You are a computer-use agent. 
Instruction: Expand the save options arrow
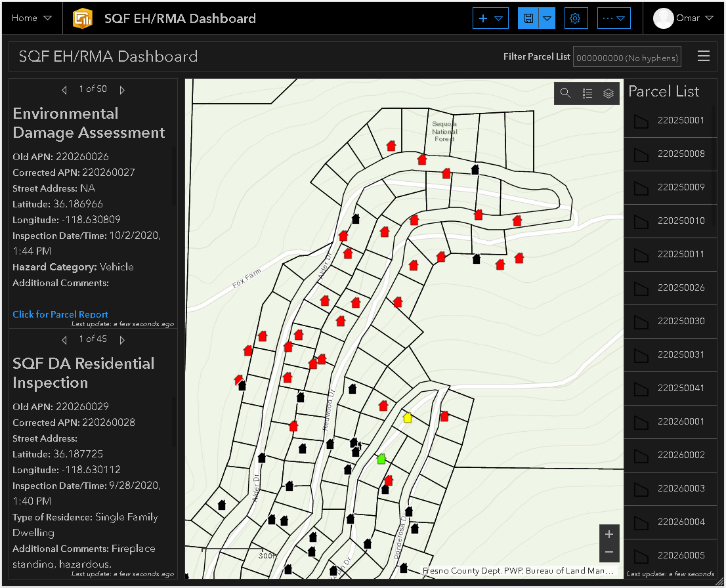pos(547,18)
